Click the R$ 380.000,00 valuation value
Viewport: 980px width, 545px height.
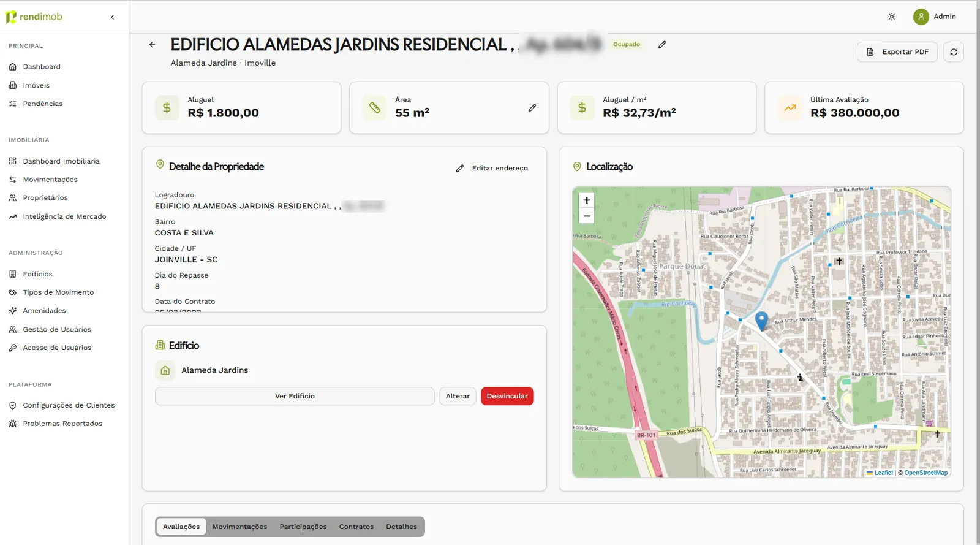click(x=854, y=113)
